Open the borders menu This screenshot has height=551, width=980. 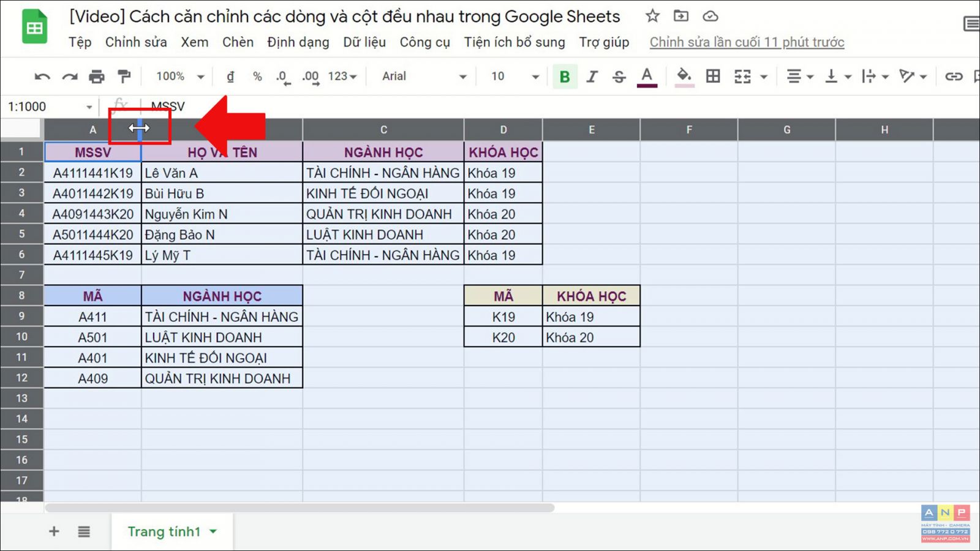[x=713, y=77]
